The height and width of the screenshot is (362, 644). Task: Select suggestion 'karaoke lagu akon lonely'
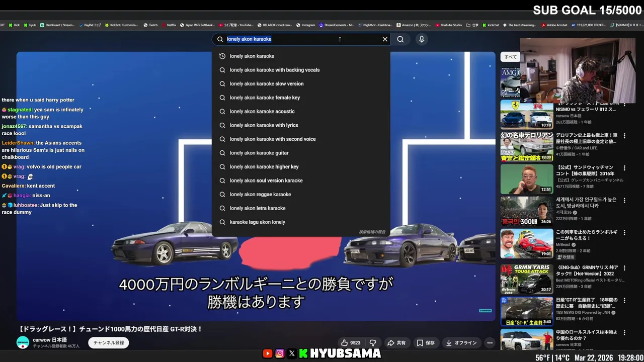(301, 222)
